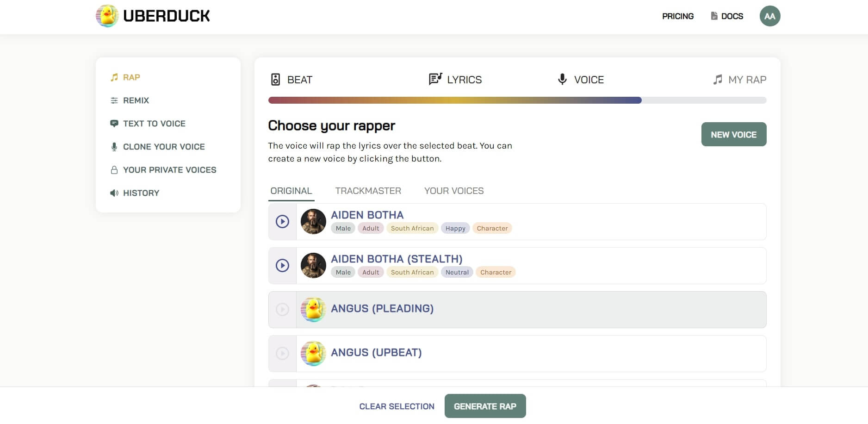Play the Angus (Upbeat) preview
The width and height of the screenshot is (868, 424).
tap(282, 353)
